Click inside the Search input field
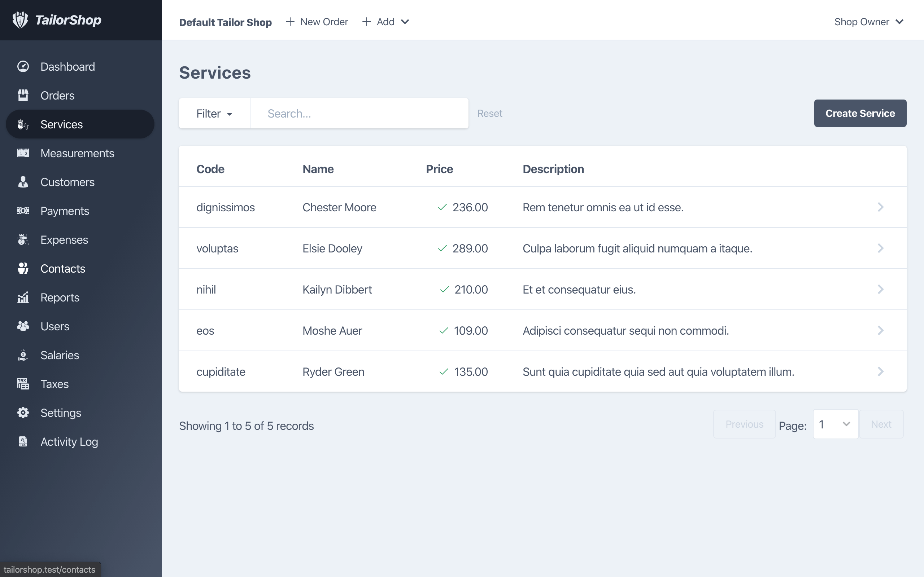 pos(359,113)
